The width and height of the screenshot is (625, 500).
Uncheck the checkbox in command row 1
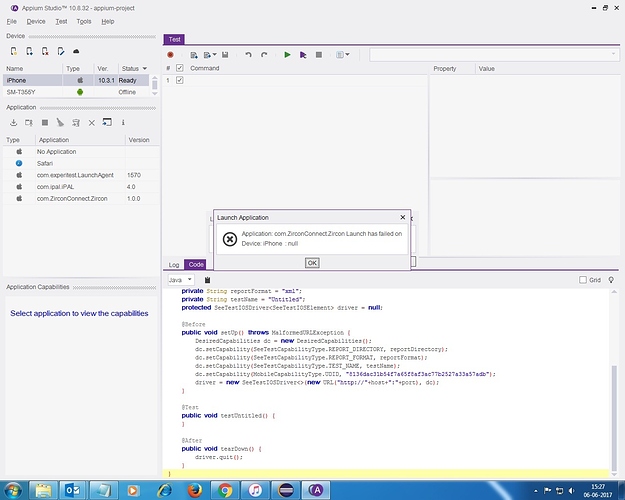[180, 80]
